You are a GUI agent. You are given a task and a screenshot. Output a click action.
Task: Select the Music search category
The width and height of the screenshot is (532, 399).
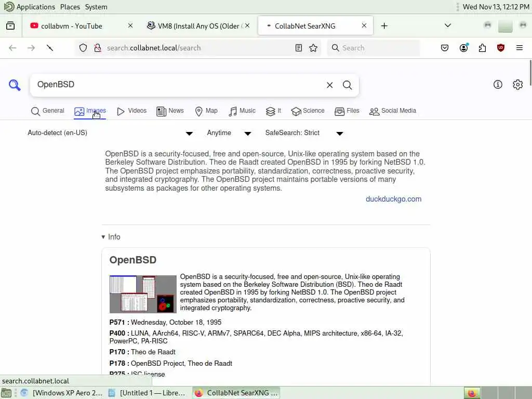(242, 111)
